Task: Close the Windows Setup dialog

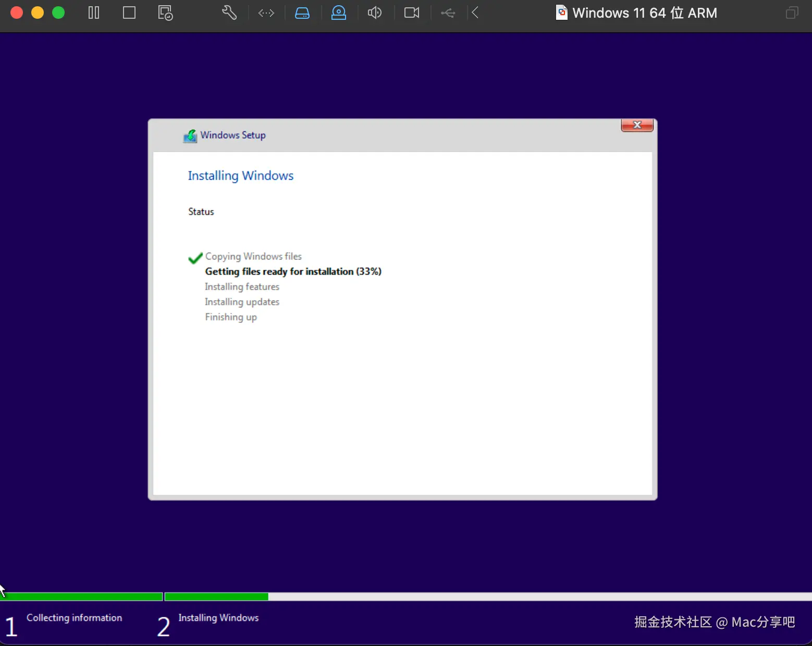Action: point(637,125)
